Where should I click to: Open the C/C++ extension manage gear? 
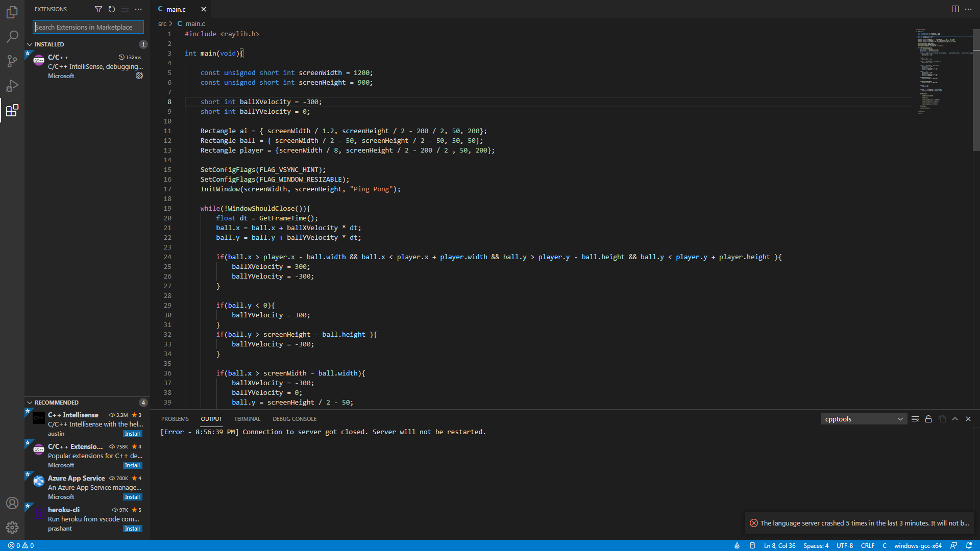[139, 76]
